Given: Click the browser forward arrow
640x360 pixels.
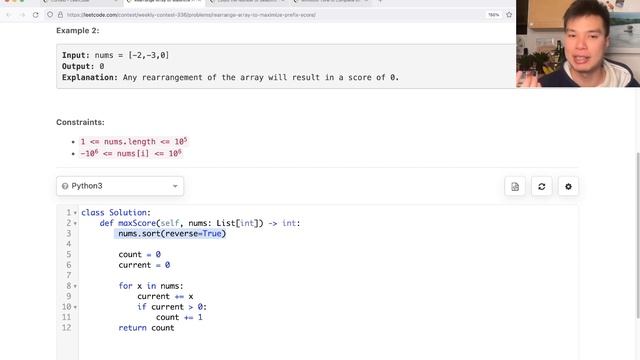Looking at the screenshot, I should tap(22, 15).
